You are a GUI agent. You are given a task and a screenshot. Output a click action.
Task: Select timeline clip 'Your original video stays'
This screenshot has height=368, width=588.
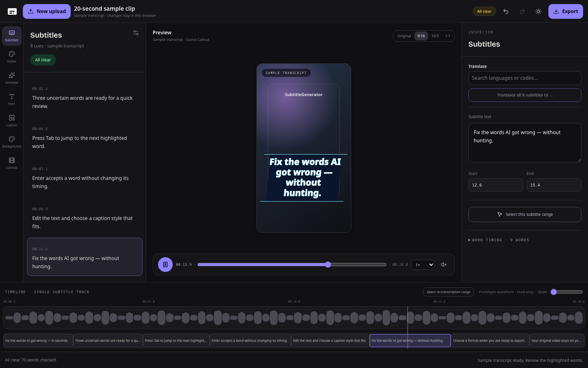pos(557,341)
